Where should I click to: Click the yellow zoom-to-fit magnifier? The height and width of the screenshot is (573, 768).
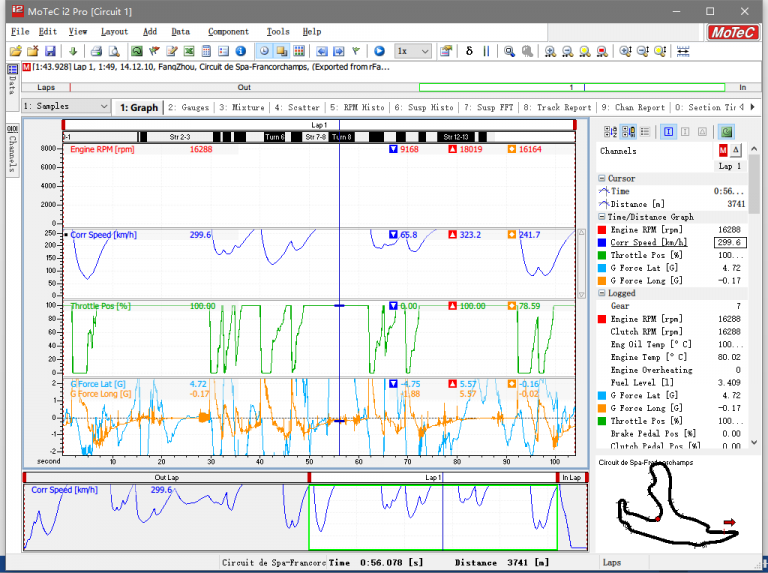point(585,51)
